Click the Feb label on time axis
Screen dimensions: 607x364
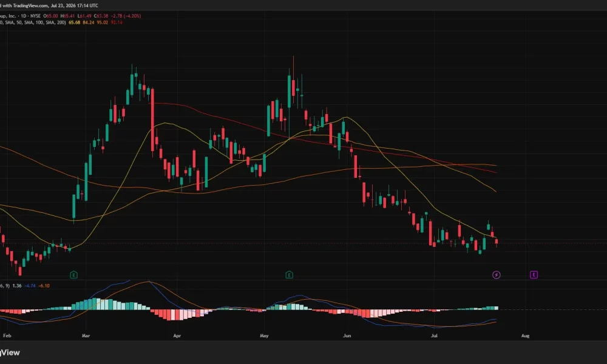coord(7,335)
